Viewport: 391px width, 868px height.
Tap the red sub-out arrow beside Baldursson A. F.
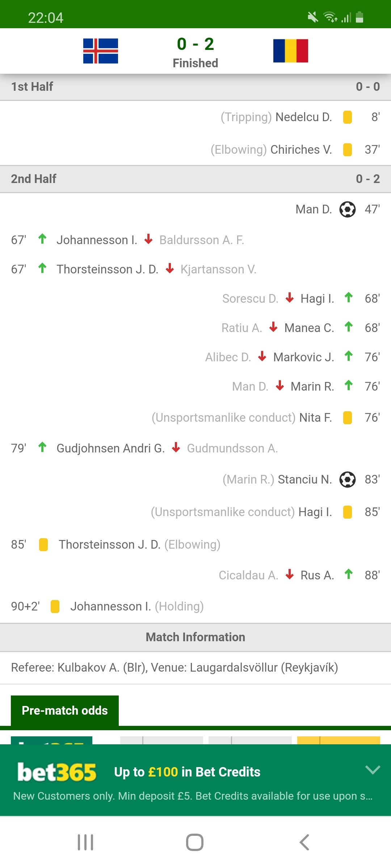148,239
